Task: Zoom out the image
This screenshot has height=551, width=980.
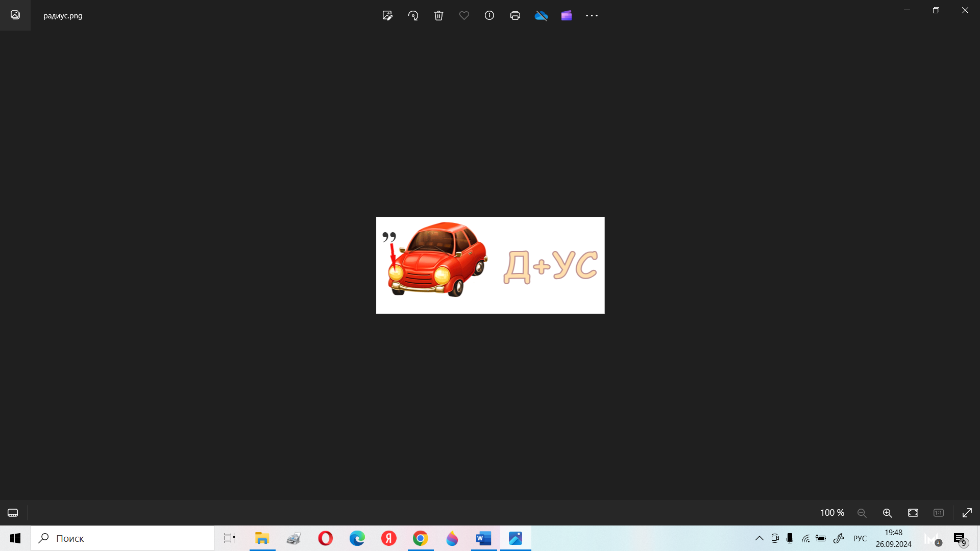Action: pyautogui.click(x=862, y=513)
